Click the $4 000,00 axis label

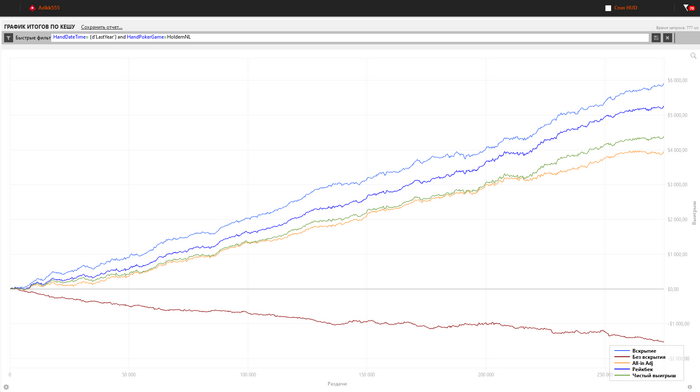677,150
